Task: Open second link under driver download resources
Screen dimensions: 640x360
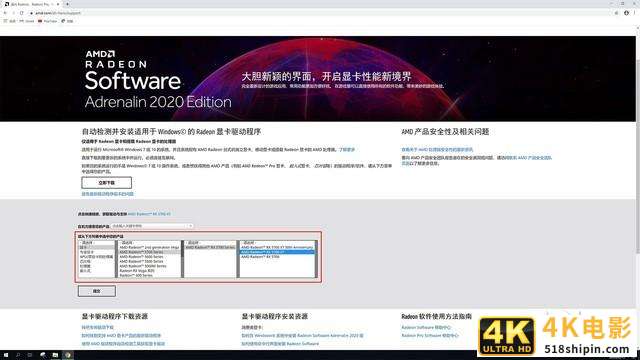Action: pos(121,336)
